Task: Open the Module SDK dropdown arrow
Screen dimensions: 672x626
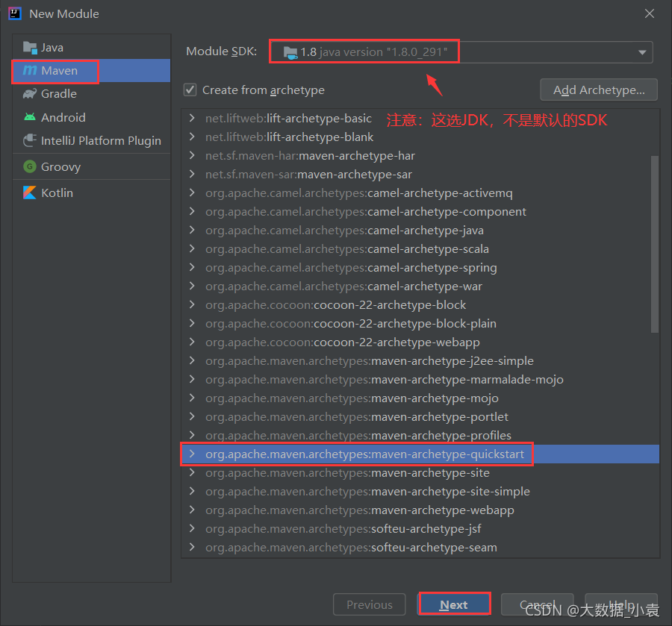Action: [642, 52]
